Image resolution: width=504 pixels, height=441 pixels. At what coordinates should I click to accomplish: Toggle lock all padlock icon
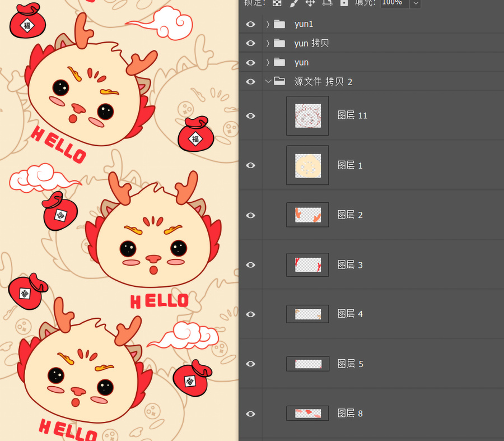pyautogui.click(x=344, y=3)
